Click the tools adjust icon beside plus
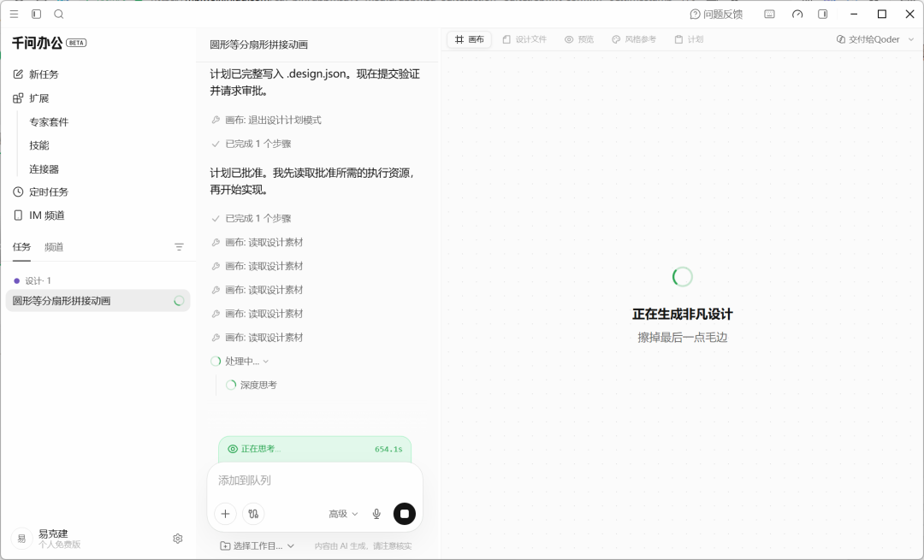 (253, 514)
